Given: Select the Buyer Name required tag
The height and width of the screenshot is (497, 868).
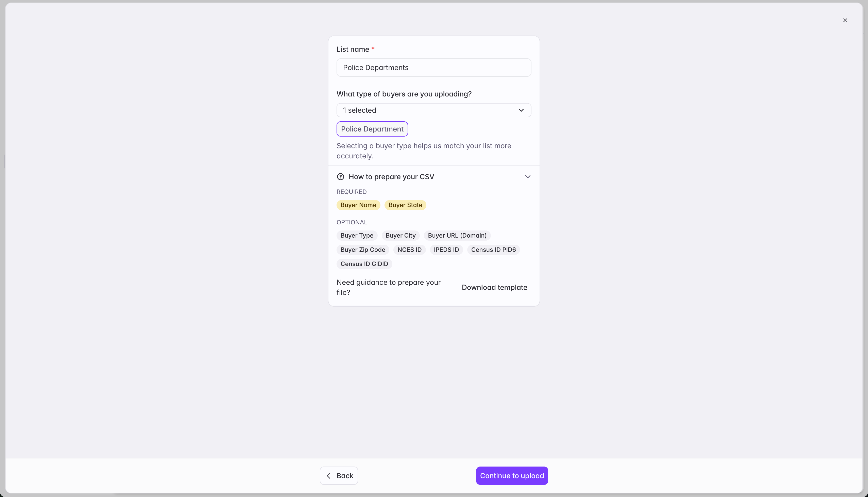Looking at the screenshot, I should pyautogui.click(x=358, y=205).
